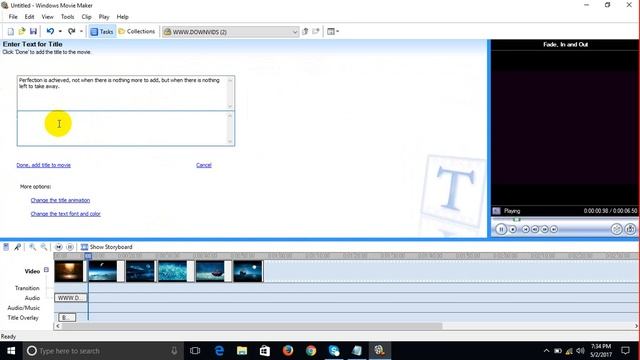The width and height of the screenshot is (640, 360).
Task: Play the timeline
Action: (70, 247)
